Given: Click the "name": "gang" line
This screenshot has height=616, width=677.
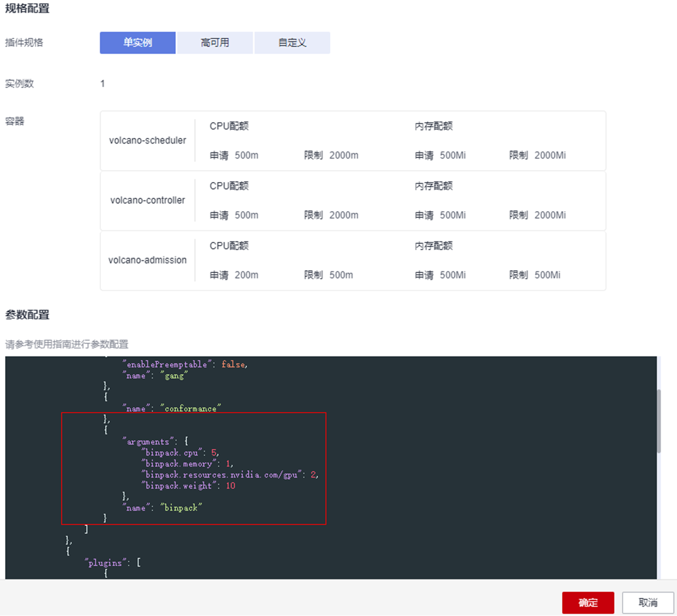Looking at the screenshot, I should (155, 376).
